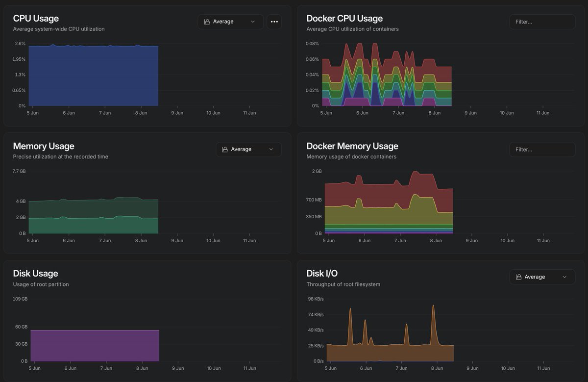Click the 2 GB label on Docker Memory axis
Viewport: 588px width, 382px height.
[x=317, y=172]
